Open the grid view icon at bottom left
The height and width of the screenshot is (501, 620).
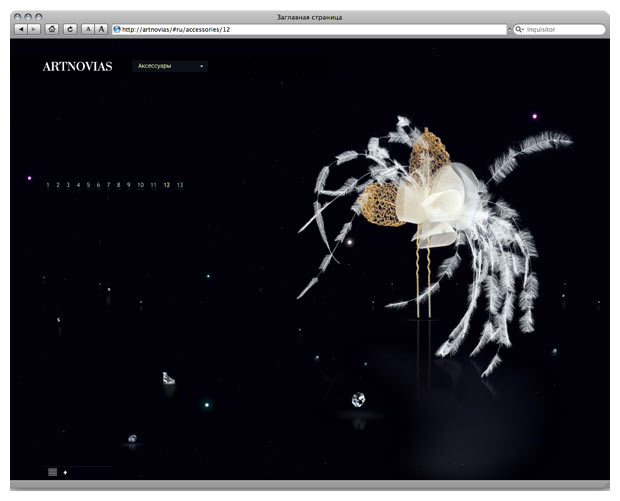[53, 471]
